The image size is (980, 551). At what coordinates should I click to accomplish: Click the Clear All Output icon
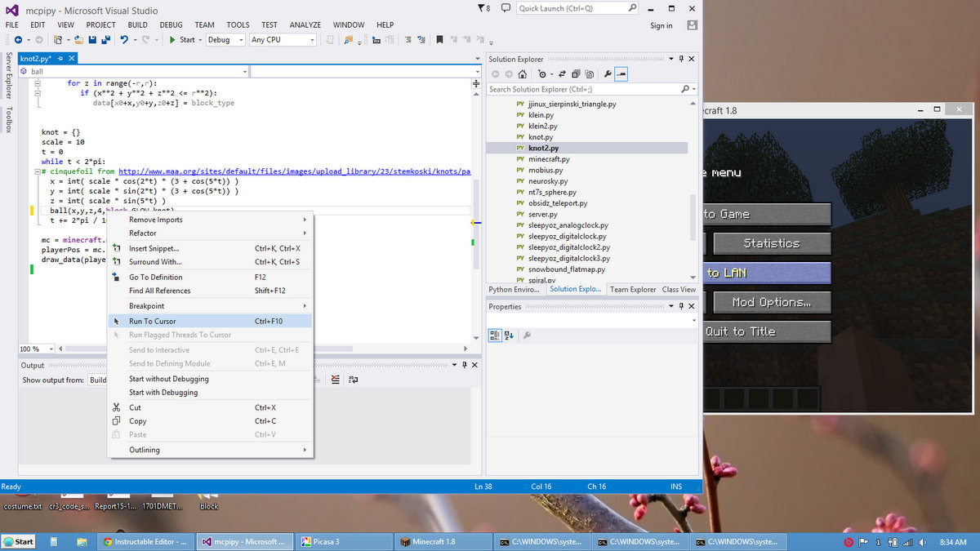[x=335, y=379]
